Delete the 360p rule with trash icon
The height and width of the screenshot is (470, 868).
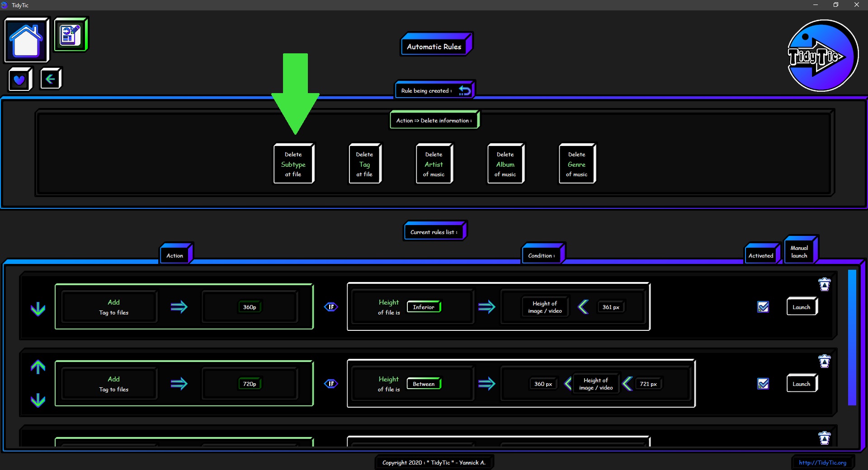tap(824, 285)
